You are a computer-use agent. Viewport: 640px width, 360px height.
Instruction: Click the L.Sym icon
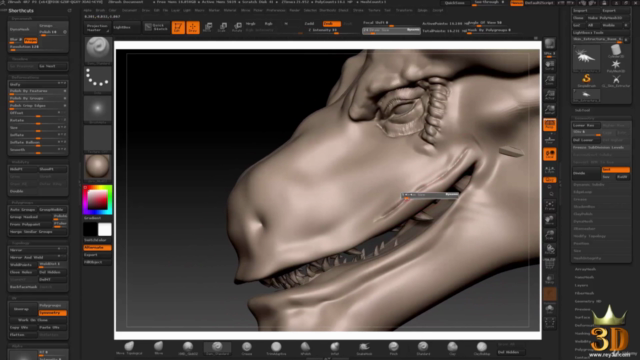click(x=550, y=169)
